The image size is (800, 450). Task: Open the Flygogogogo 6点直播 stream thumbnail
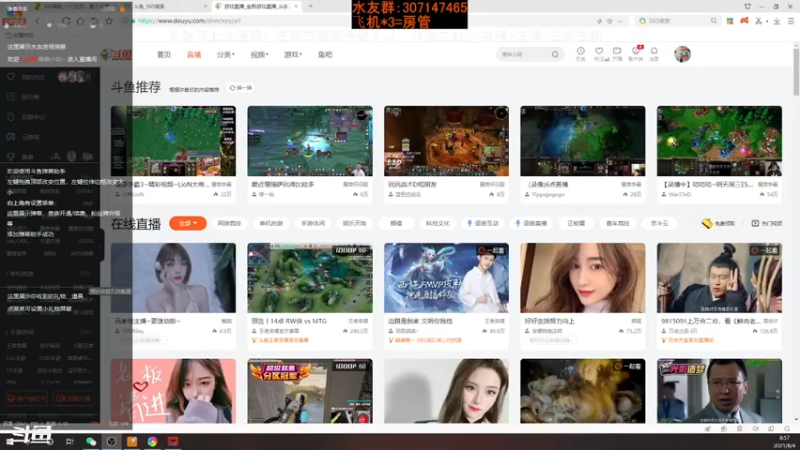(x=583, y=141)
